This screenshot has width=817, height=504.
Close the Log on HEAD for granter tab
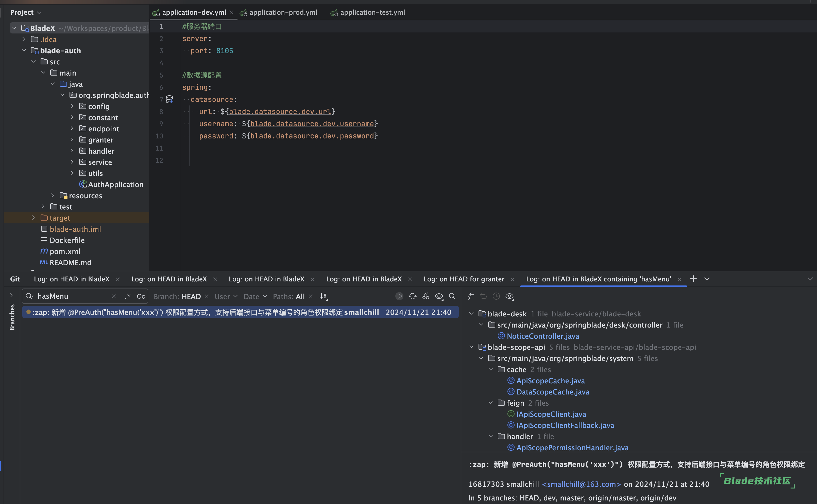point(513,279)
